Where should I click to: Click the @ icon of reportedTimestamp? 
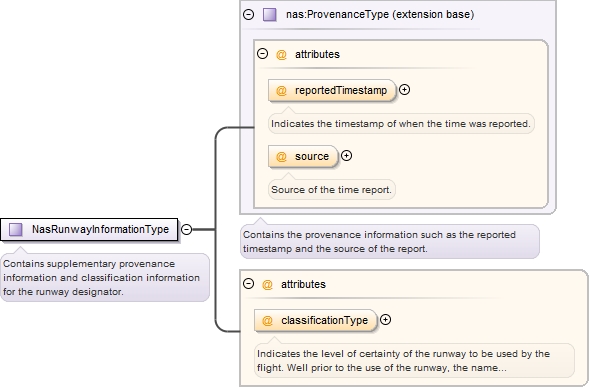click(281, 91)
